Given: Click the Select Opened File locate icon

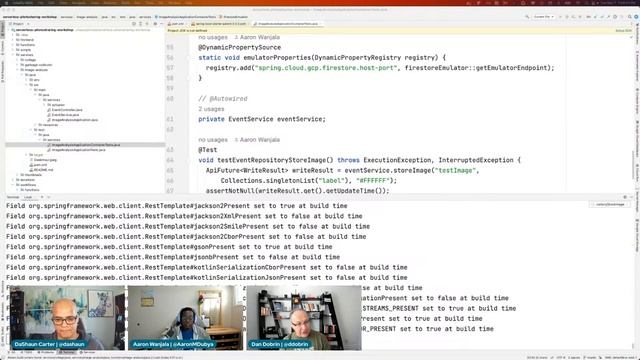Looking at the screenshot, I should 134,24.
